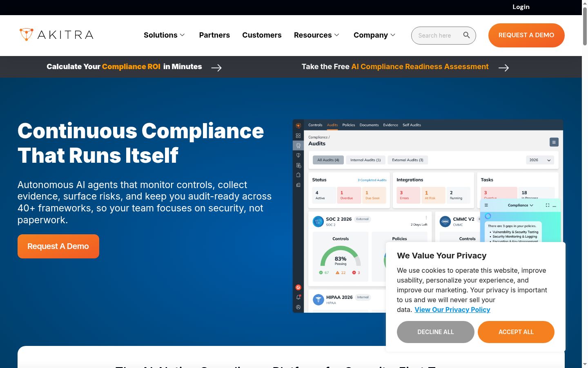Click the three-dot menu on SOC 2 2026 card
This screenshot has width=588, height=368.
tap(426, 218)
